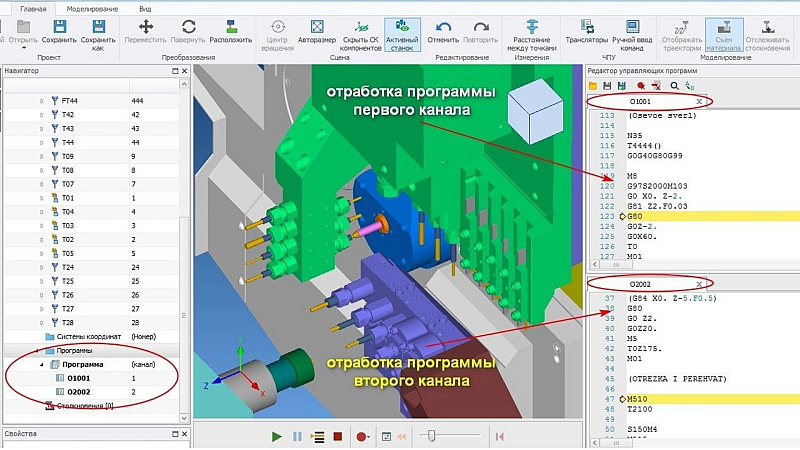
Task: Click the Расположить placement icon
Action: pyautogui.click(x=231, y=32)
